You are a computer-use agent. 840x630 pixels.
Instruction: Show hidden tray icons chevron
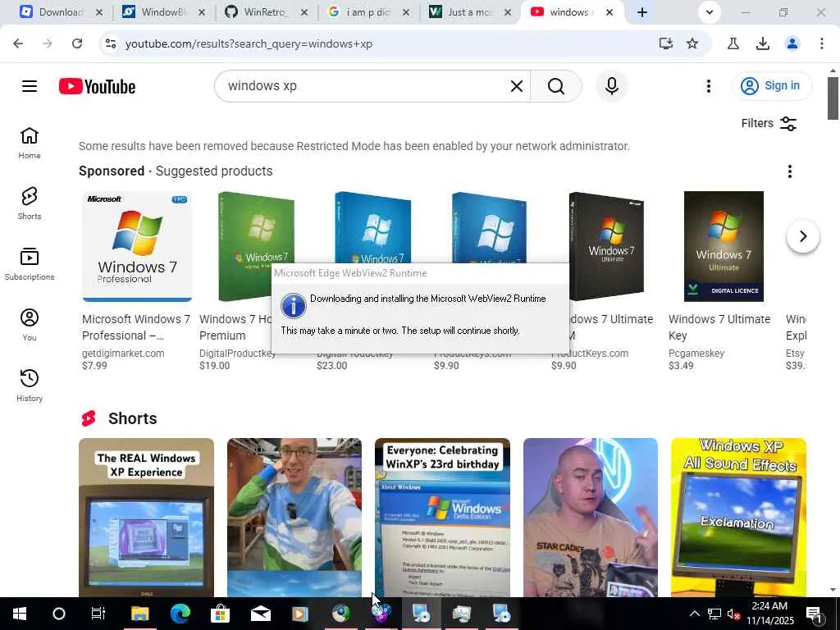[x=694, y=614]
